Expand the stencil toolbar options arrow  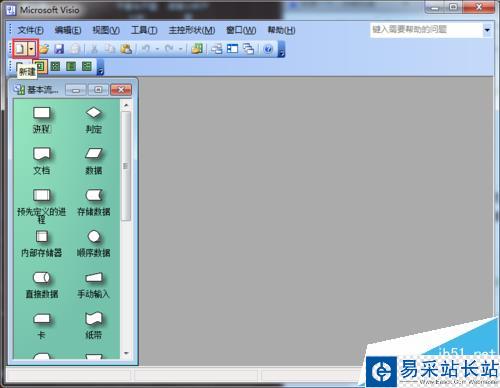click(x=100, y=67)
